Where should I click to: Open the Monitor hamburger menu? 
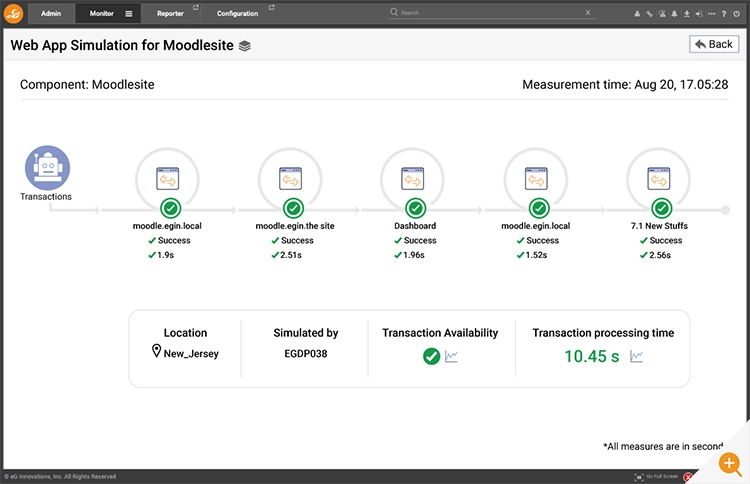point(129,14)
